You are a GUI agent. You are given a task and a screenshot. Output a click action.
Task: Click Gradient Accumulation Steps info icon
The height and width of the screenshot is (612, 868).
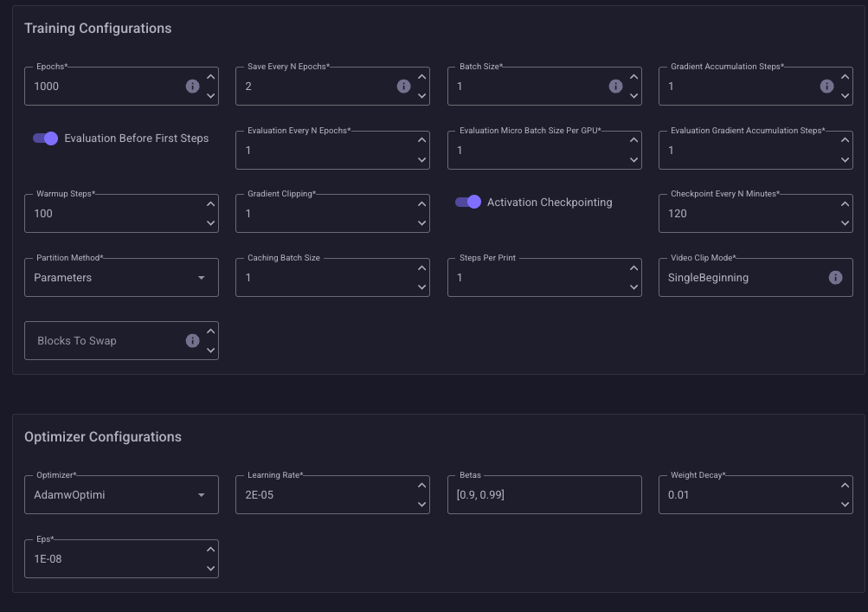click(x=826, y=87)
